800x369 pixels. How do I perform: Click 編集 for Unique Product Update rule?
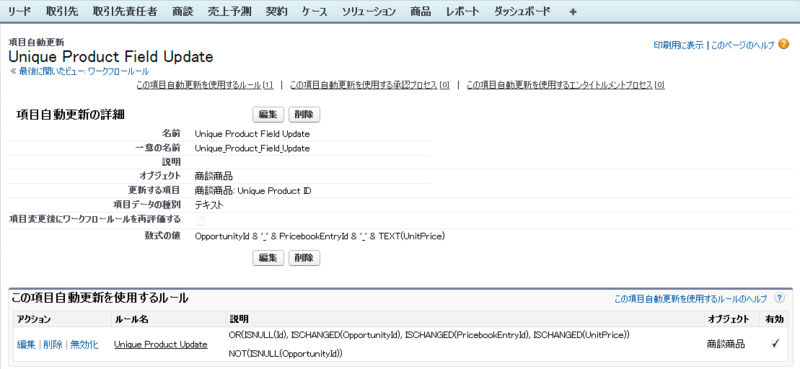(x=26, y=345)
